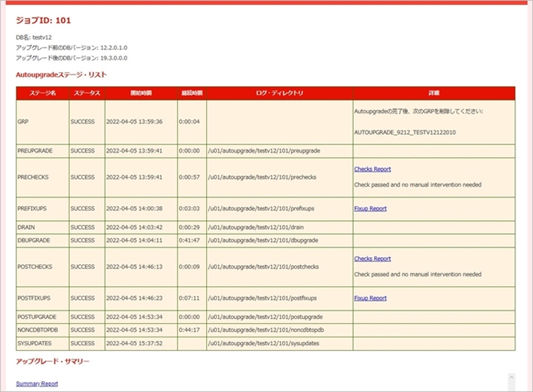
Task: Click the NONCDBTOPDB stage name cell
Action: point(38,330)
